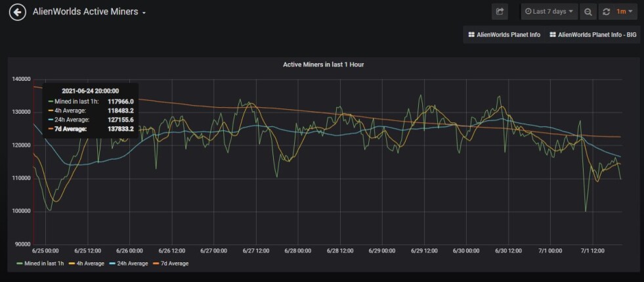Open AlienWorlds Planet Info link
The height and width of the screenshot is (282, 644).
pos(504,35)
